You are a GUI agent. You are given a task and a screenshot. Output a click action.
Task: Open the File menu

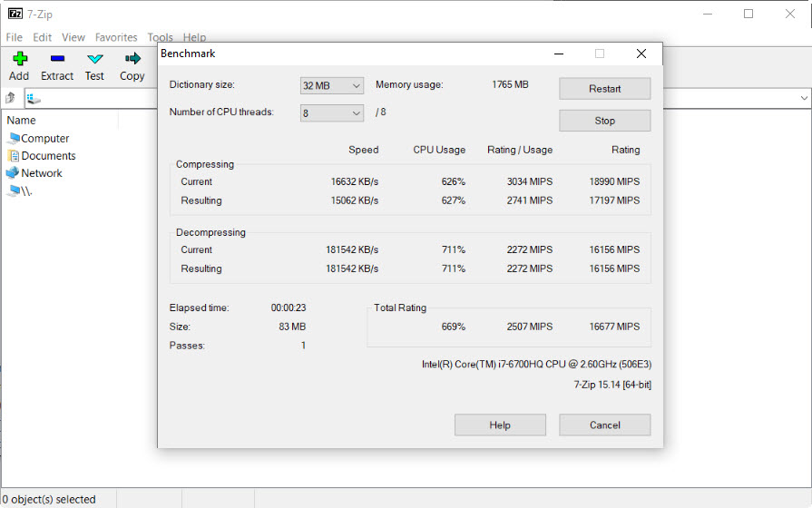pos(15,37)
